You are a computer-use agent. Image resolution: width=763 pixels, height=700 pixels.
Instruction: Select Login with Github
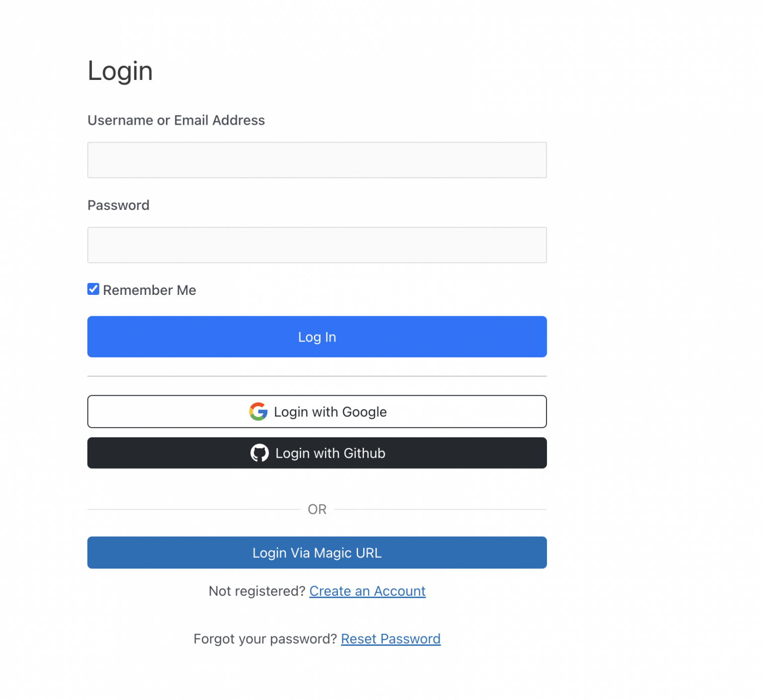317,453
